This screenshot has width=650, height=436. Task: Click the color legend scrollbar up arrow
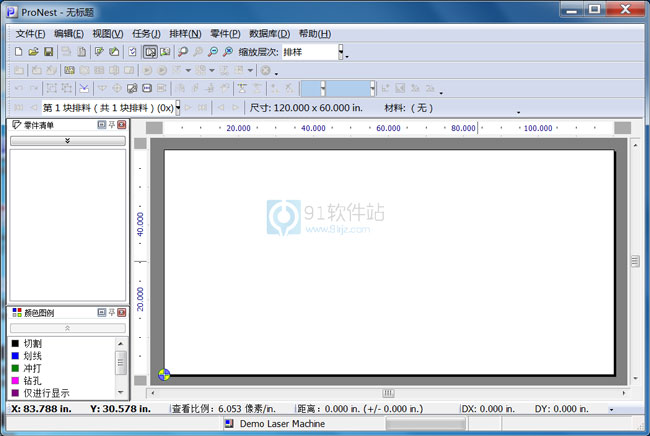click(121, 343)
